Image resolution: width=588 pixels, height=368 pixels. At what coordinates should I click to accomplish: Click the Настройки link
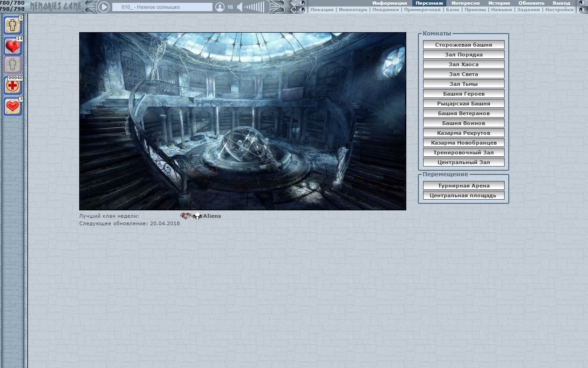click(559, 9)
